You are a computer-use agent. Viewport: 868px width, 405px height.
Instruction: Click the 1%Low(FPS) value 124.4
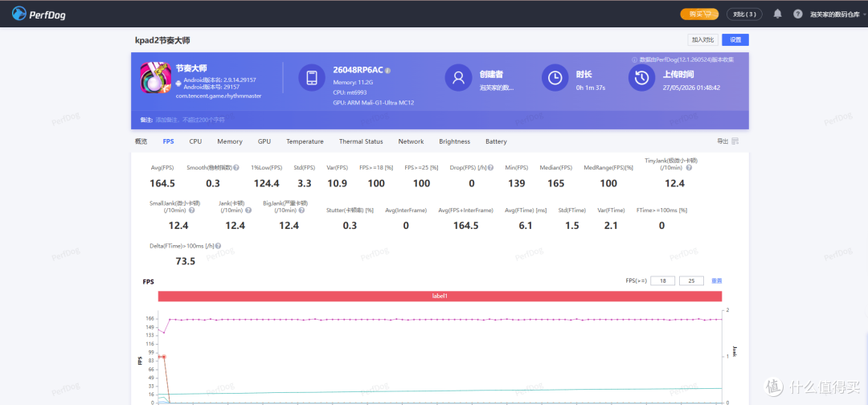(x=267, y=184)
